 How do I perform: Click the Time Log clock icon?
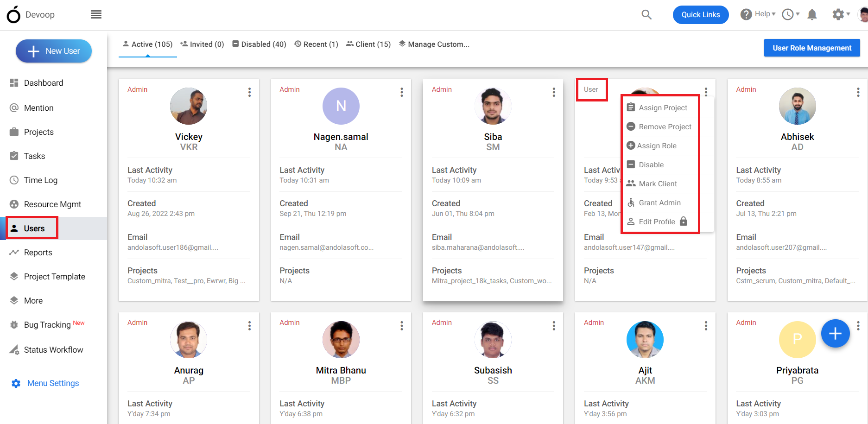pos(14,180)
